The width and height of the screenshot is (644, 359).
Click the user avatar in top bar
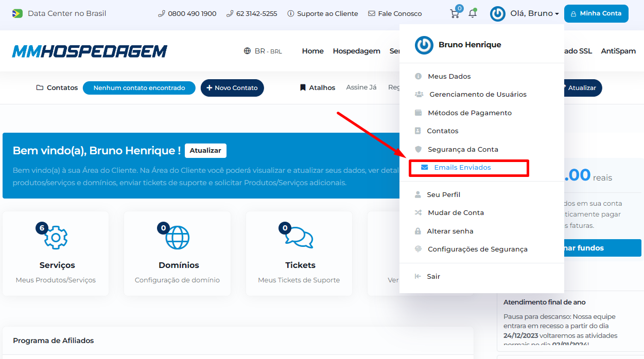click(x=498, y=14)
